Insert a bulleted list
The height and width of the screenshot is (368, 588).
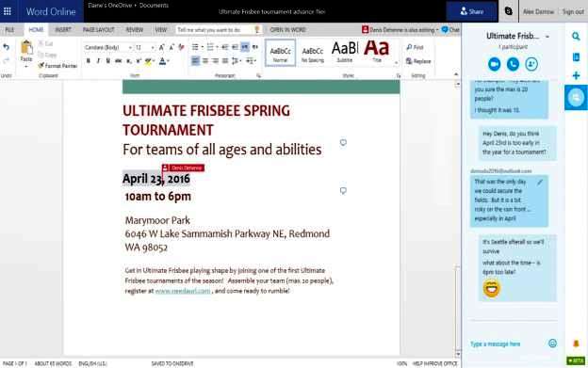tap(195, 47)
